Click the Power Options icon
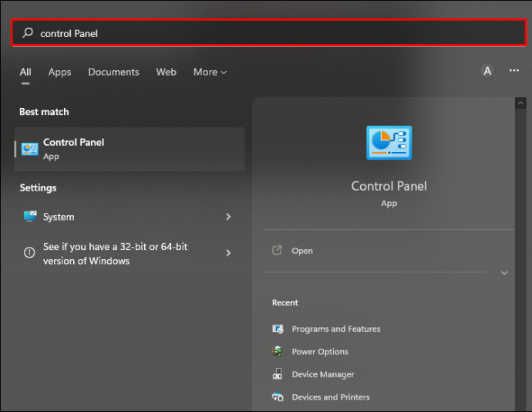This screenshot has width=532, height=412. (278, 351)
